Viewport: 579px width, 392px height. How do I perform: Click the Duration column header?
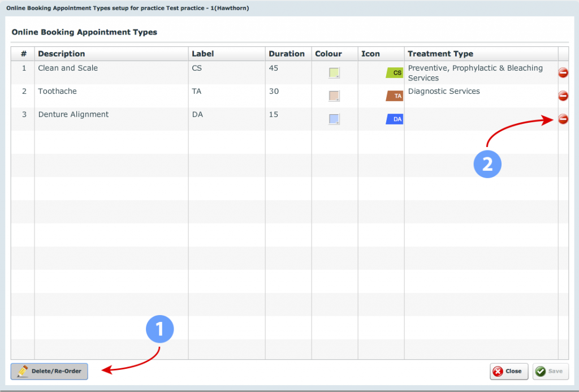pos(288,54)
